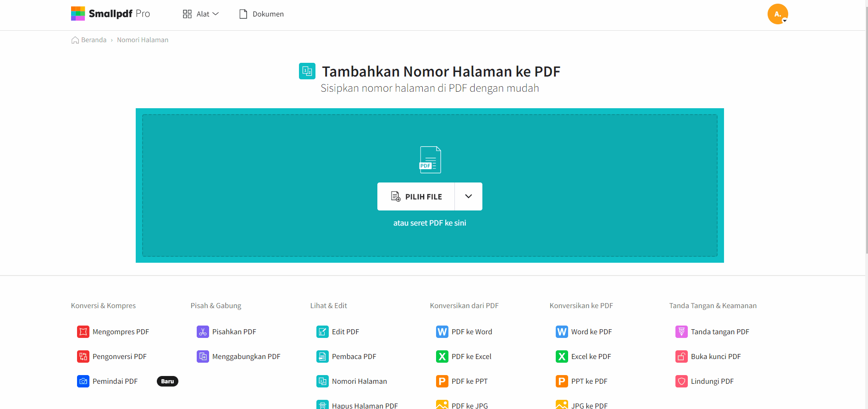Click the Nomori Halaman icon in footer list
The height and width of the screenshot is (409, 868).
click(322, 381)
